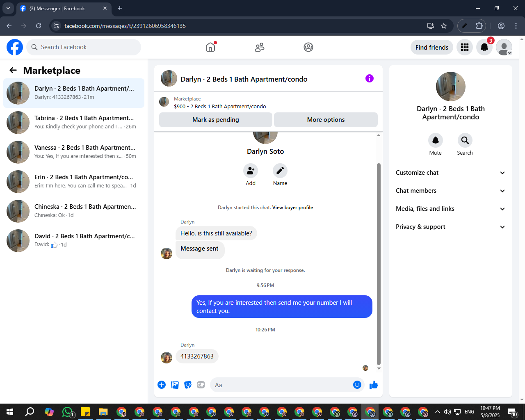Viewport: 525px width, 420px height.
Task: Open Windows Start menu
Action: pyautogui.click(x=10, y=412)
